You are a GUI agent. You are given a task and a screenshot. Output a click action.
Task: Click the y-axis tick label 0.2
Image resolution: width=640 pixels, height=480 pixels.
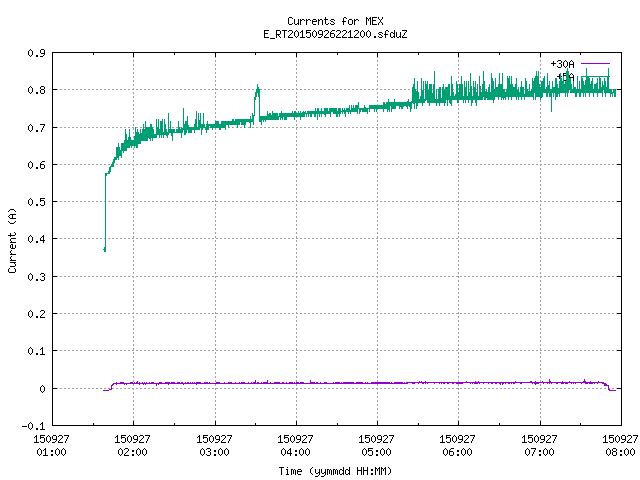point(36,314)
